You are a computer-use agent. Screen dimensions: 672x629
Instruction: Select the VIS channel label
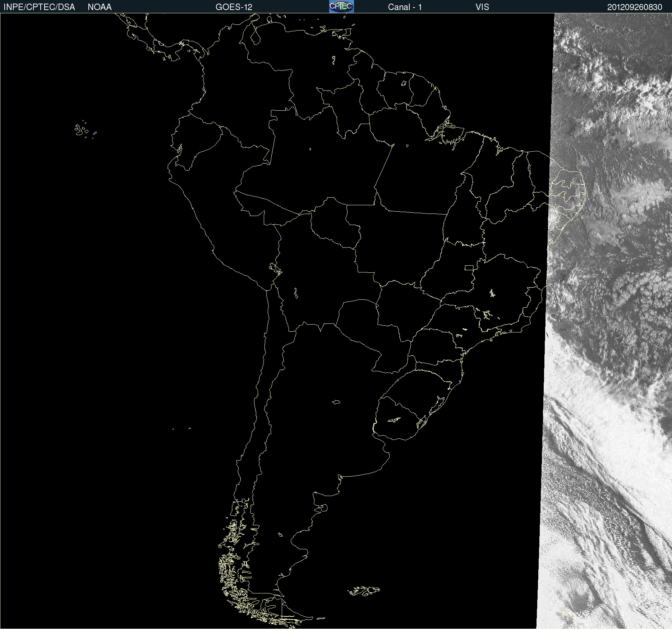[482, 7]
